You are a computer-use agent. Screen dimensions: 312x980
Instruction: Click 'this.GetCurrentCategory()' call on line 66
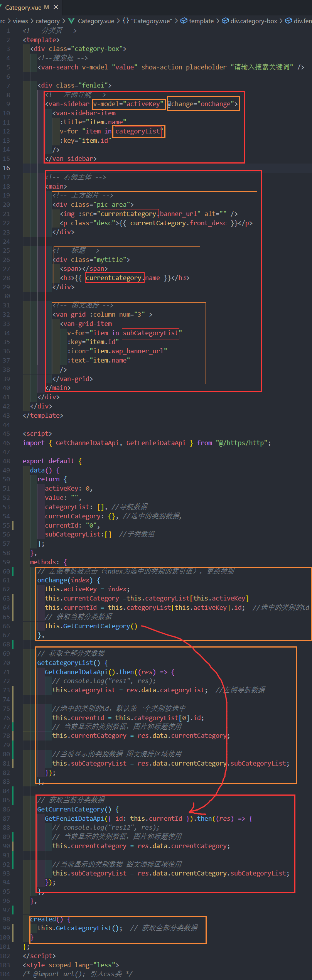[x=91, y=626]
